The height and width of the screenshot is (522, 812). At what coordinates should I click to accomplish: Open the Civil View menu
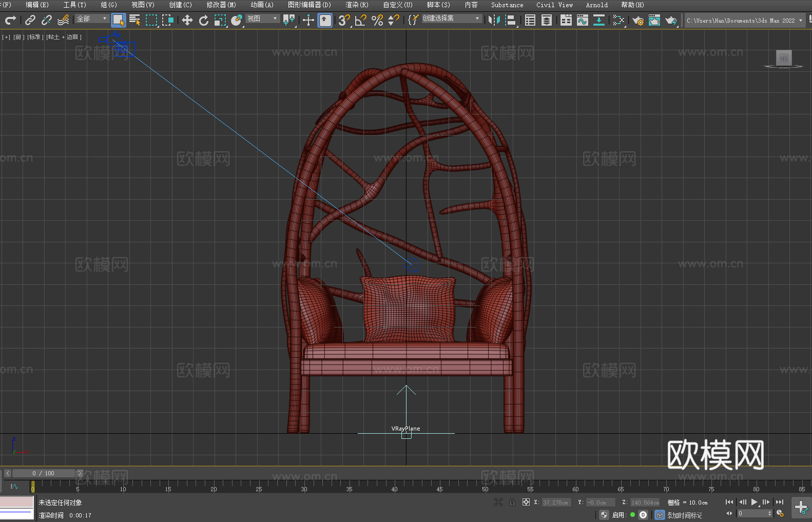point(555,5)
